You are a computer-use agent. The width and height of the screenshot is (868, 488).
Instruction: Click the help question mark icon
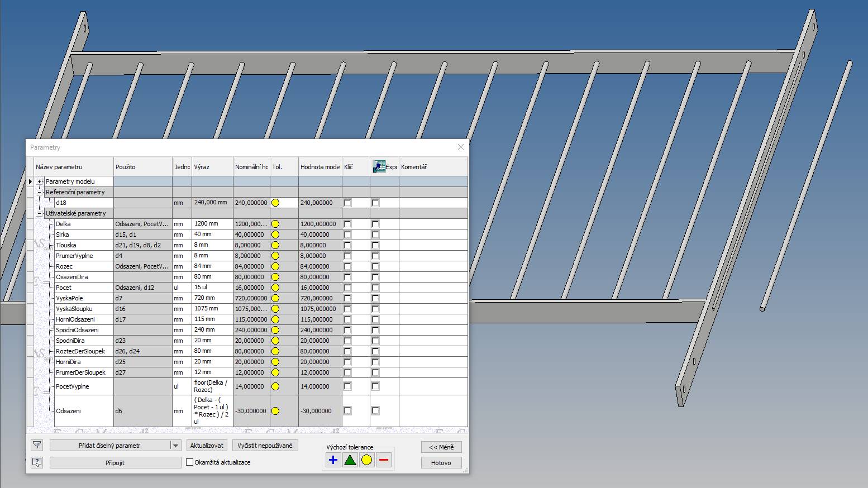(37, 462)
